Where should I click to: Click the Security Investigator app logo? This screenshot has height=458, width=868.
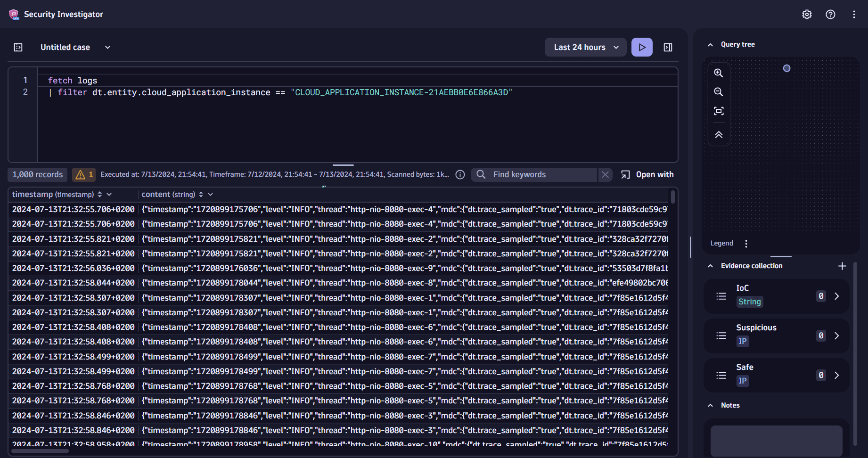point(14,15)
